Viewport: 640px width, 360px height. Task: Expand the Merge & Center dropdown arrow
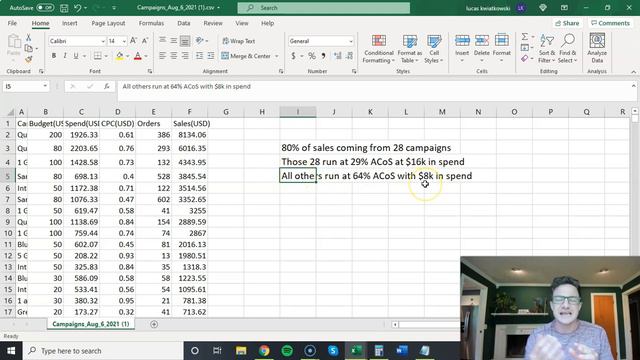277,56
